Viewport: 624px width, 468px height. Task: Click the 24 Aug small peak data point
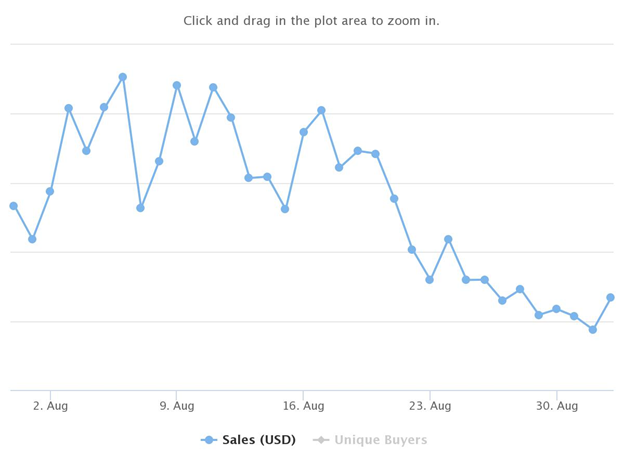(448, 239)
